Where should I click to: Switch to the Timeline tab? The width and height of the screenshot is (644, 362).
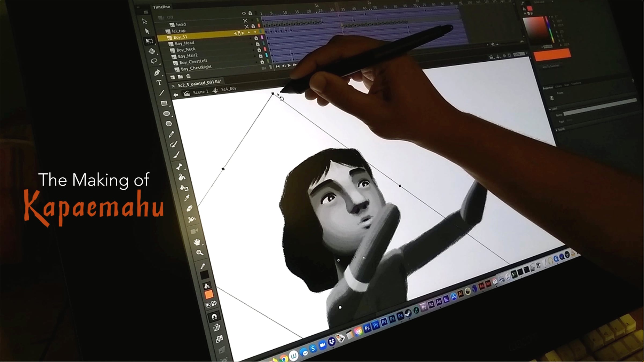(161, 7)
